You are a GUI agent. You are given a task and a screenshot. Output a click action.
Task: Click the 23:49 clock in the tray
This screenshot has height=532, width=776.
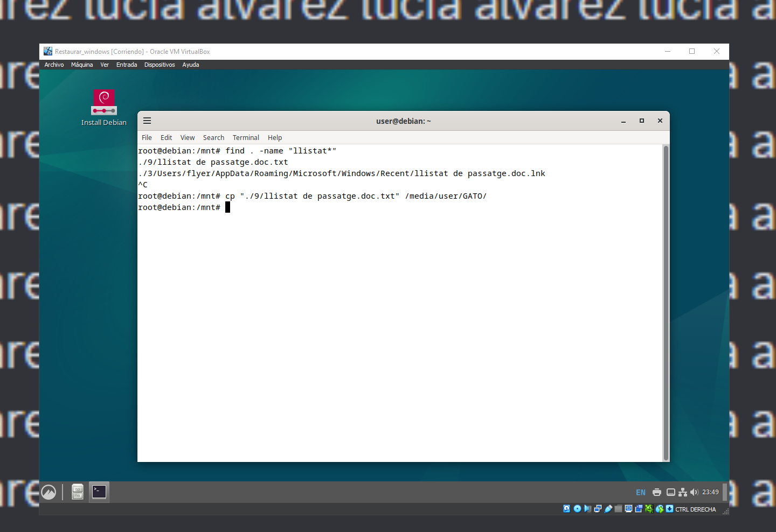point(710,492)
